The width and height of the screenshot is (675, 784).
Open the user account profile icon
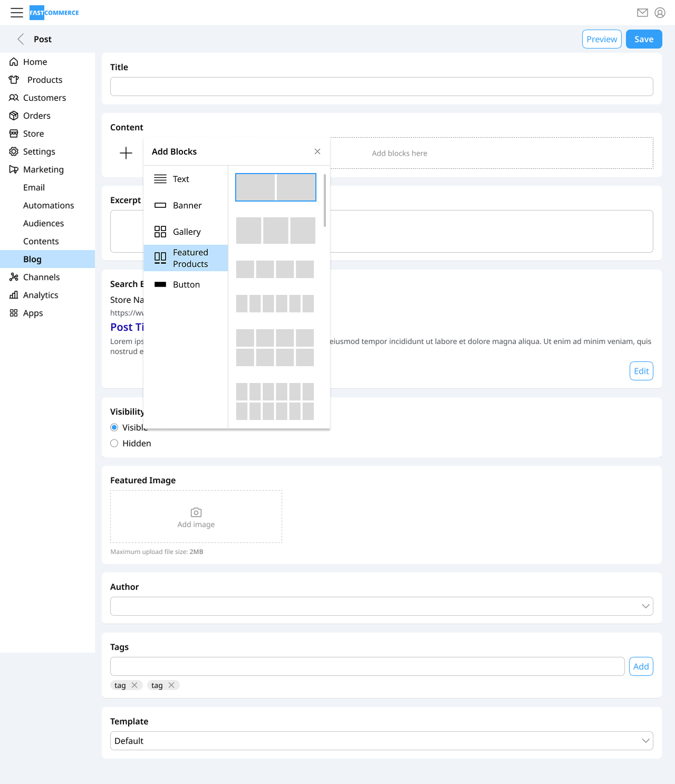pos(660,13)
